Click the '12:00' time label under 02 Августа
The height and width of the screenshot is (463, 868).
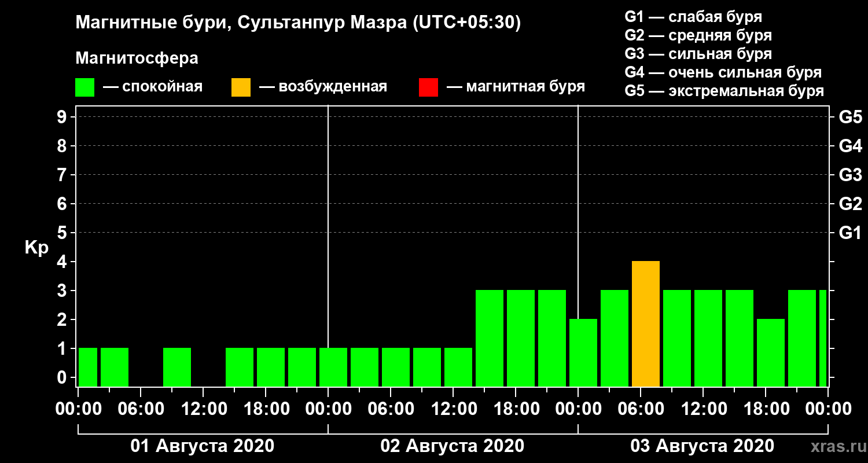(x=453, y=409)
